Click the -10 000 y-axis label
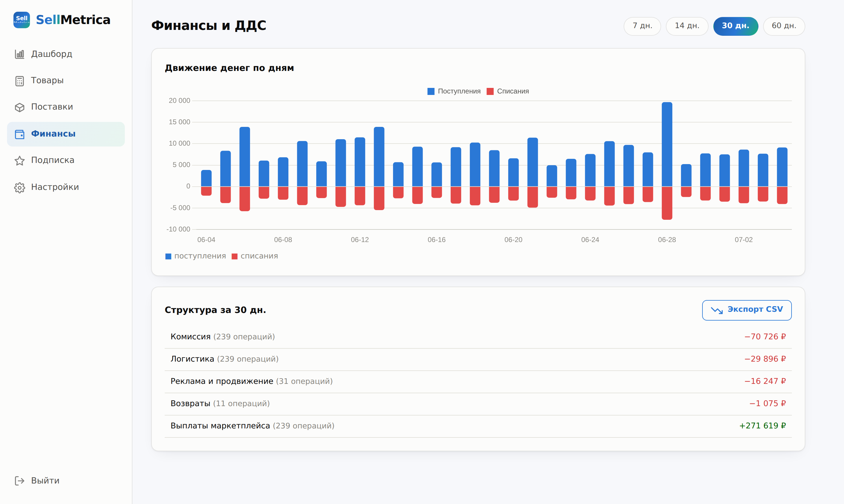The image size is (844, 504). tap(178, 229)
